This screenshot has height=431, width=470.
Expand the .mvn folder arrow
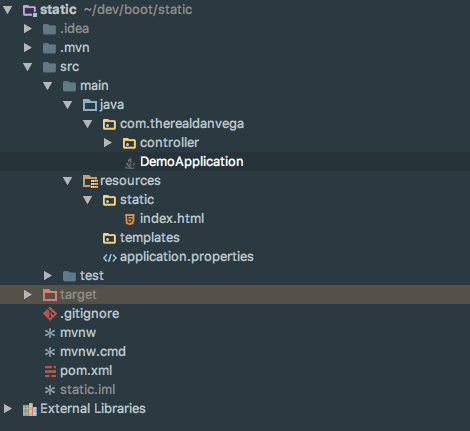(28, 48)
